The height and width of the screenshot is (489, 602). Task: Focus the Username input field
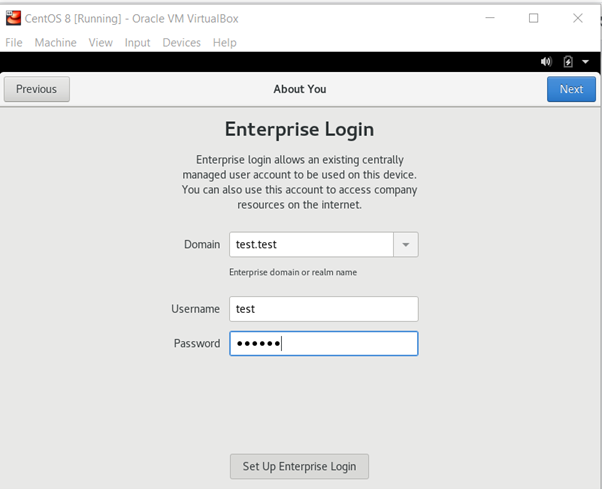(x=323, y=309)
